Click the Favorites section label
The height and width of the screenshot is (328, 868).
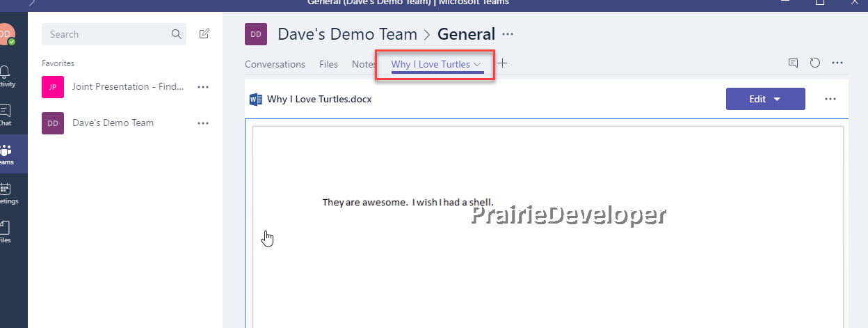[x=58, y=63]
